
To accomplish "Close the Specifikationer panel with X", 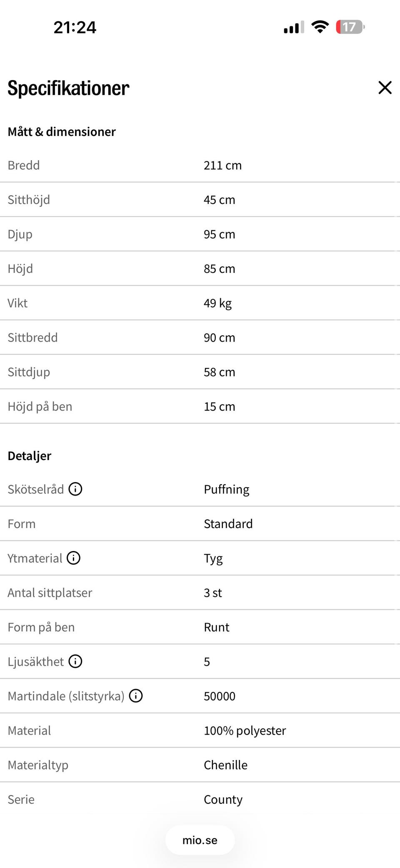I will click(x=385, y=88).
